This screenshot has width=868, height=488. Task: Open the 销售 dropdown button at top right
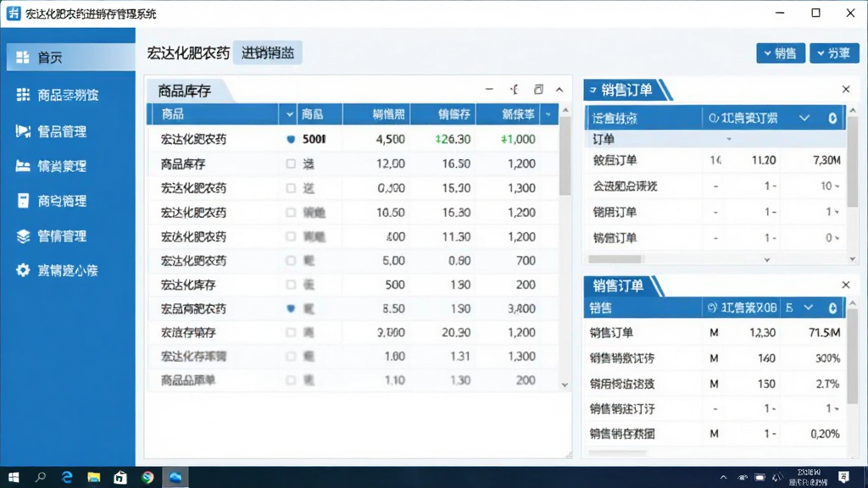coord(781,53)
